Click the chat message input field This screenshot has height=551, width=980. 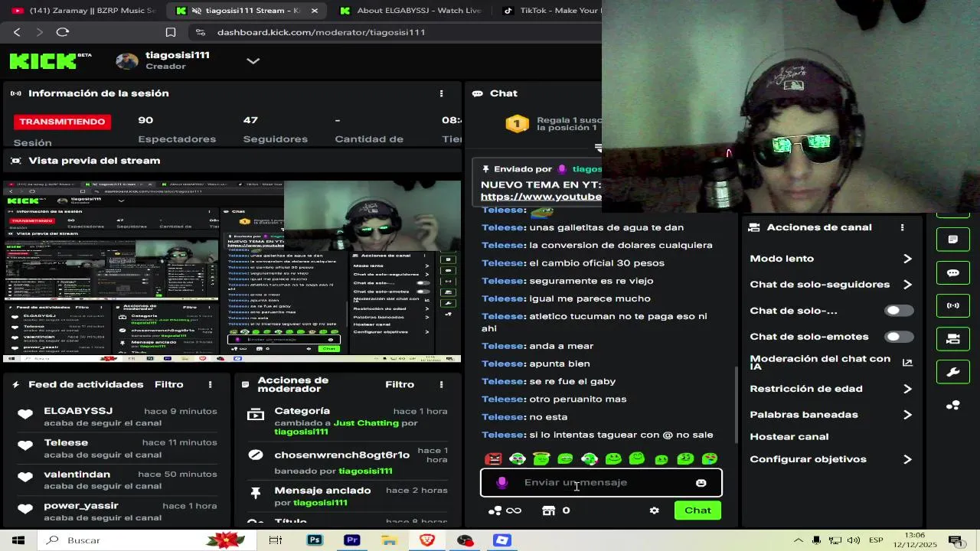coord(601,483)
